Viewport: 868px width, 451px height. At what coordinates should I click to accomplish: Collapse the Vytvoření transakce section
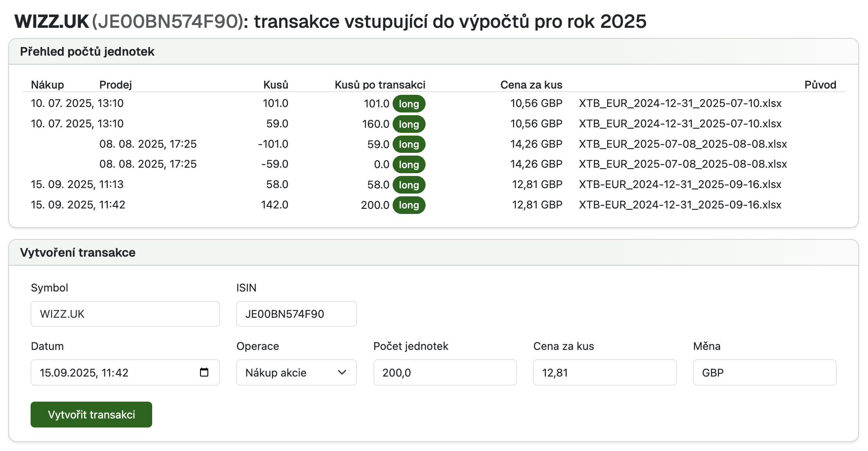(78, 252)
